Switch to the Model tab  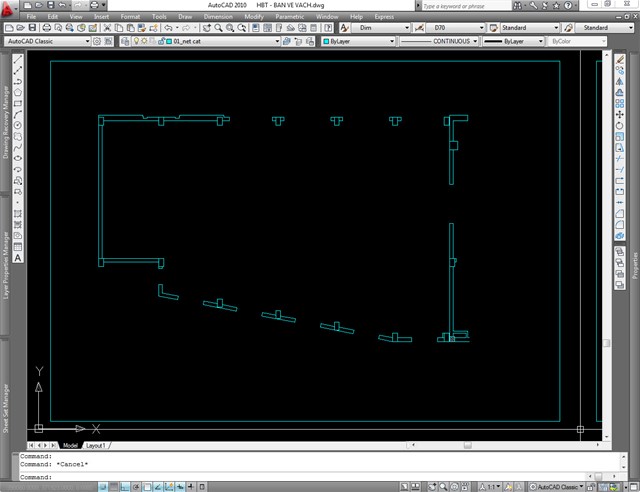tap(70, 445)
